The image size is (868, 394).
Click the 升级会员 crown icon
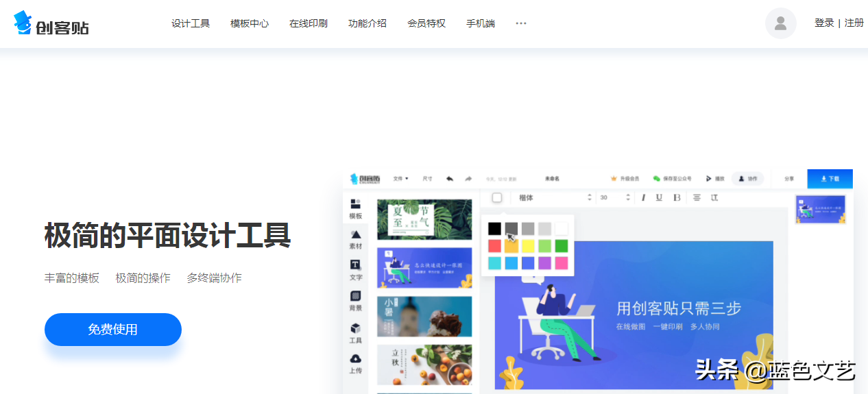click(614, 179)
